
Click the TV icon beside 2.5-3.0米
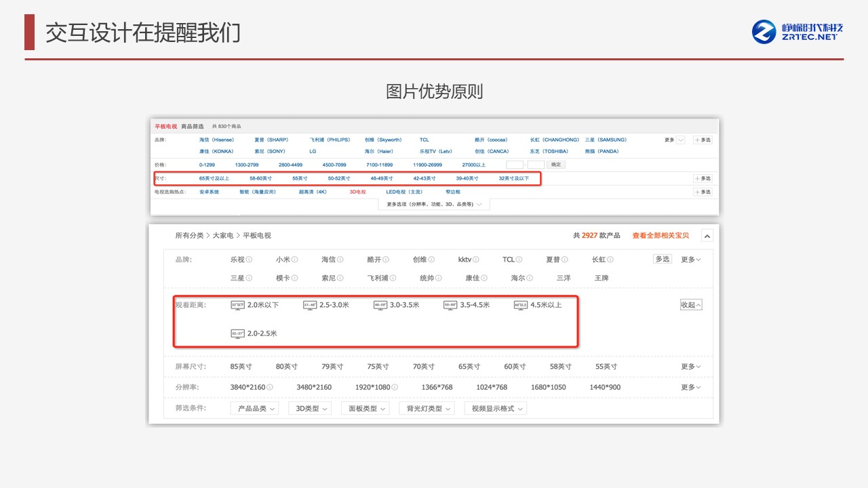[x=310, y=305]
